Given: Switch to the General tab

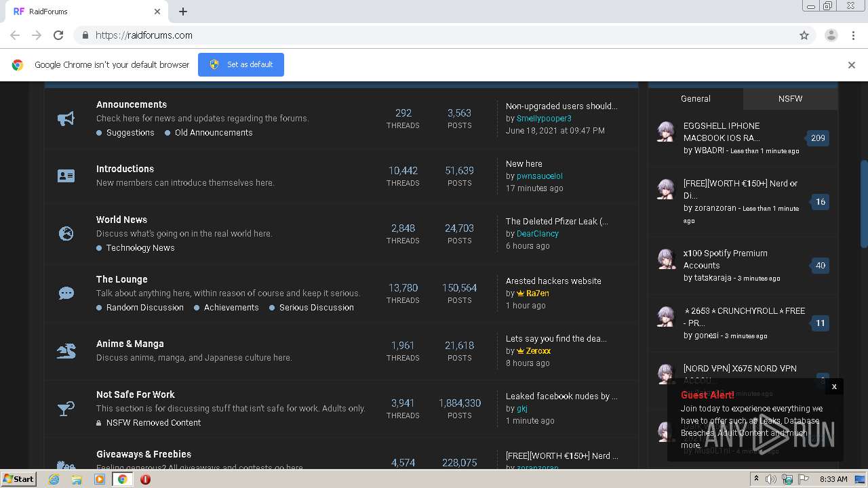Looking at the screenshot, I should [x=696, y=99].
